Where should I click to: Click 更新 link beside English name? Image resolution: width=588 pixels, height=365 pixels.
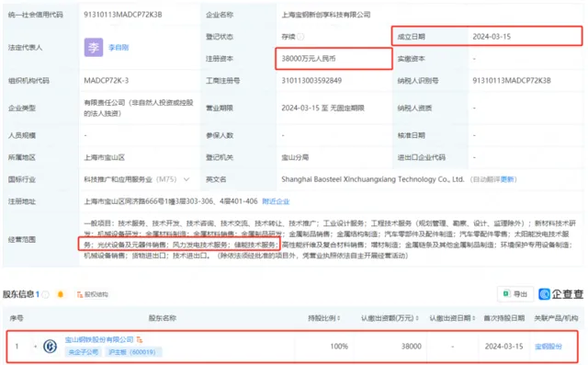pyautogui.click(x=507, y=179)
